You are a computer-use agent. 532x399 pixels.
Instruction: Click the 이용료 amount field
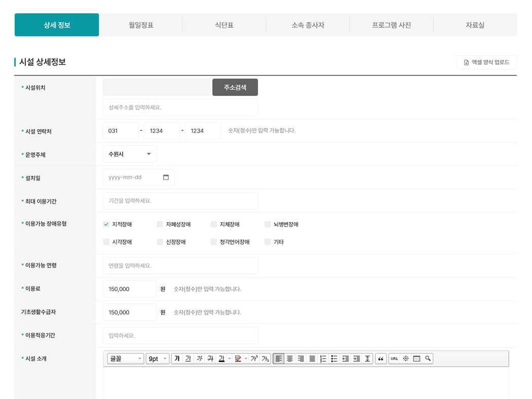[x=130, y=289]
